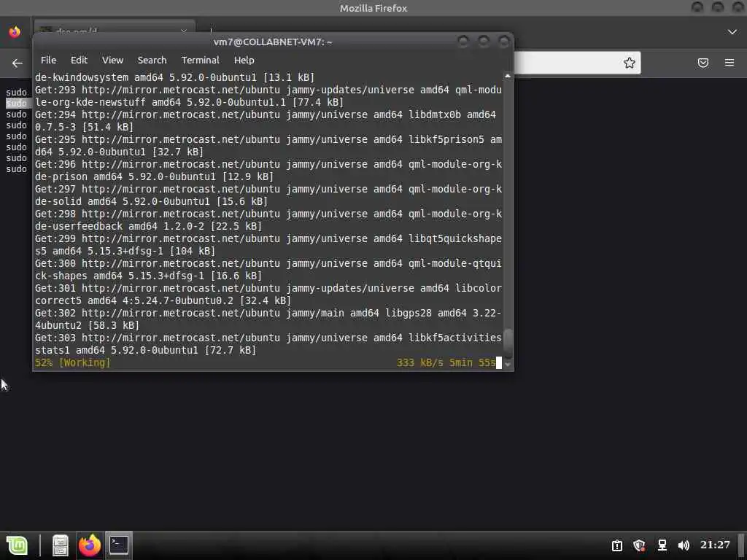Launch the file manager from the panel

[x=61, y=545]
